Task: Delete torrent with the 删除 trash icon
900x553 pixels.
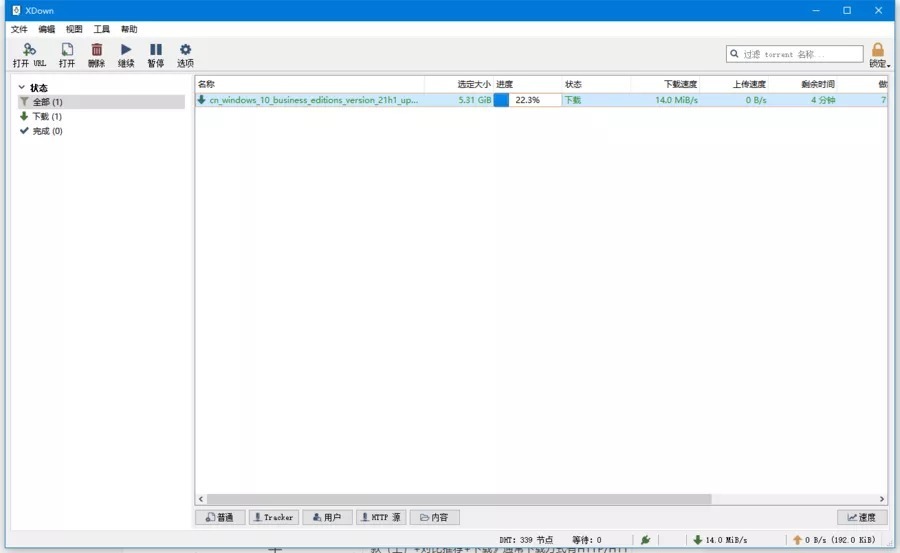Action: coord(96,55)
